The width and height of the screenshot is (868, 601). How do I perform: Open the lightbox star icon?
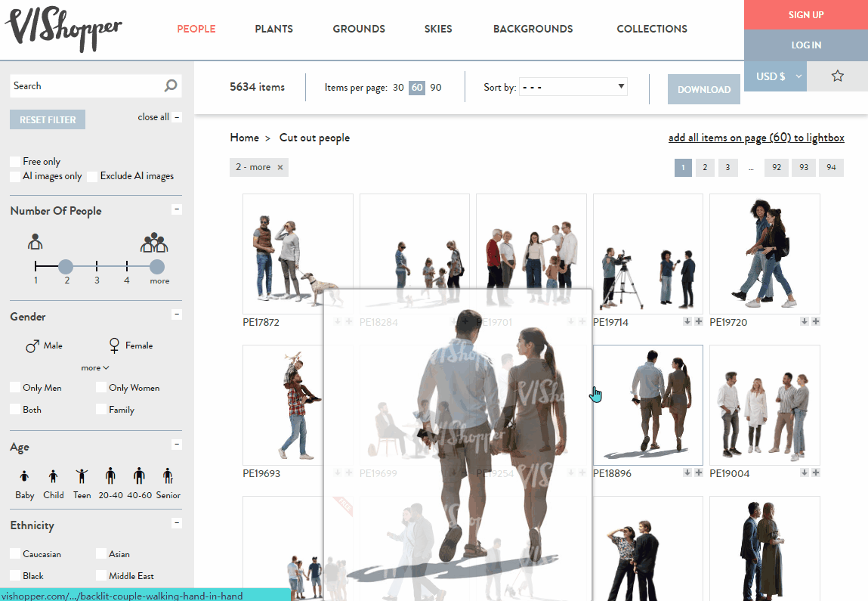[837, 76]
